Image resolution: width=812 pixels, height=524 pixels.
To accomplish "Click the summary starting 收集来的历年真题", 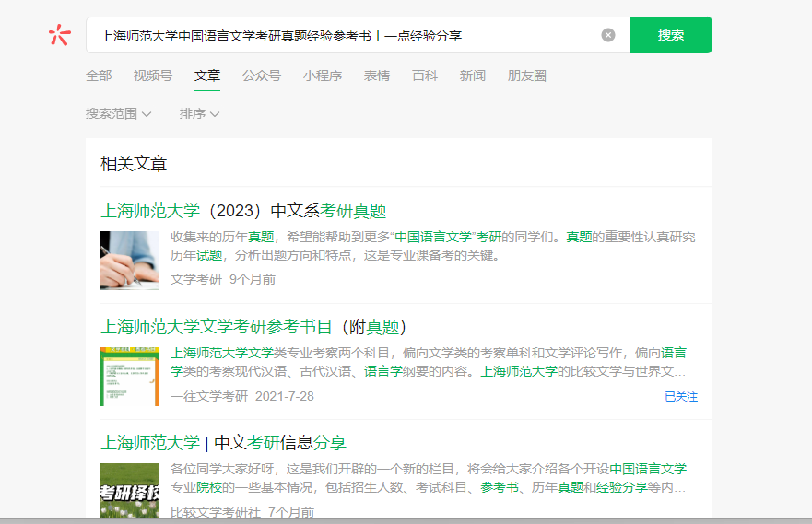I will point(433,246).
